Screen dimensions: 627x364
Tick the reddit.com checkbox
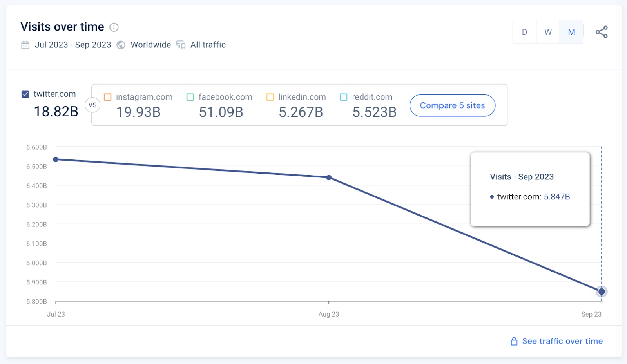344,97
